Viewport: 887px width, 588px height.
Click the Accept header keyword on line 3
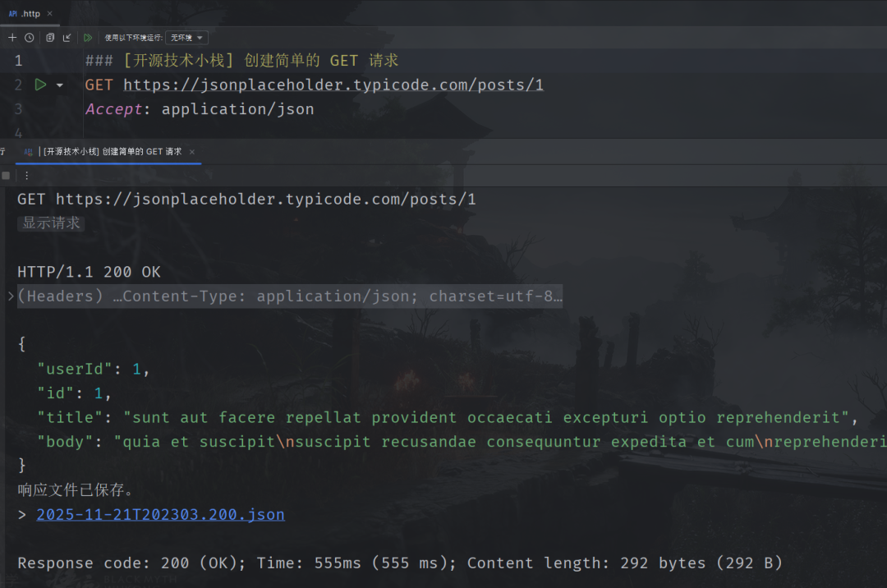pos(113,109)
